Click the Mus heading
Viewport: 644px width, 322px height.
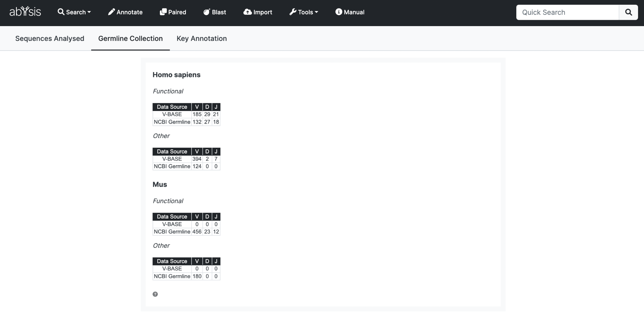[160, 185]
